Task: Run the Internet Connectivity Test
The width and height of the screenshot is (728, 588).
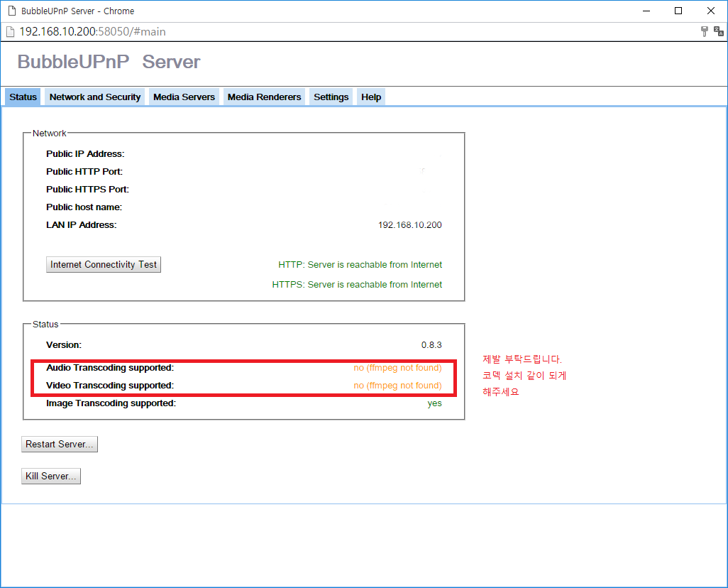Action: pyautogui.click(x=104, y=264)
